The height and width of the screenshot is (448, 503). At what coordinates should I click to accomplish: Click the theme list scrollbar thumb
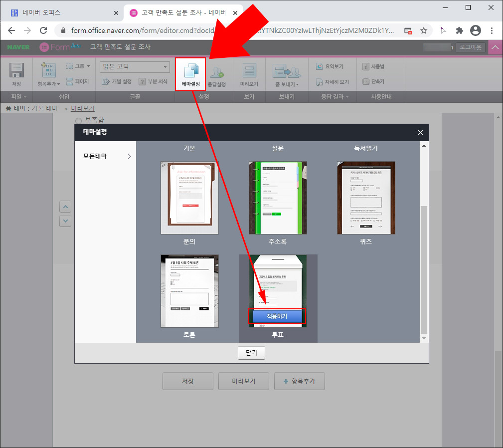click(424, 269)
